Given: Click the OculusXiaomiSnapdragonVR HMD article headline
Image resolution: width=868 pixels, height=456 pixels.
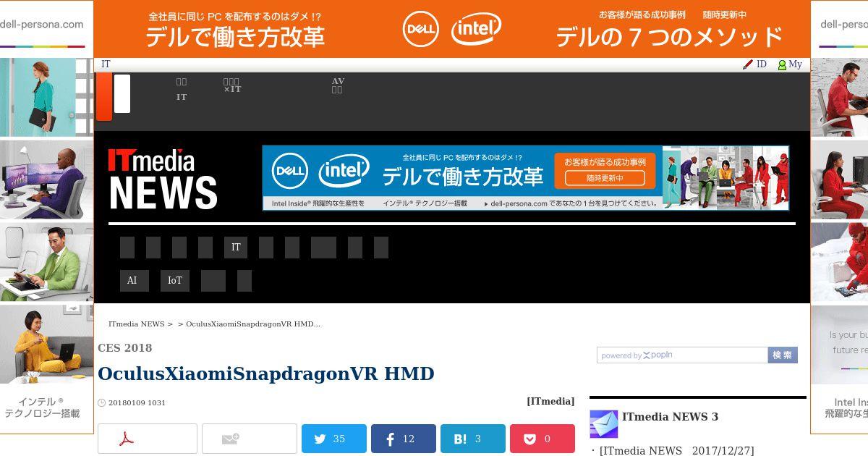Looking at the screenshot, I should click(x=266, y=373).
